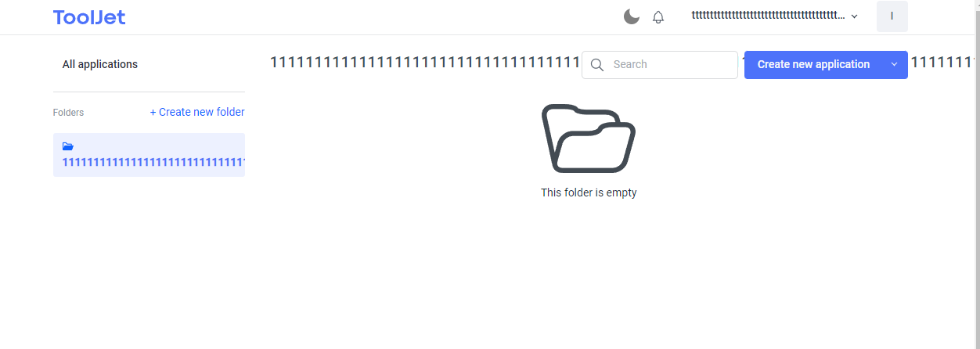This screenshot has width=980, height=349.
Task: Click the Create new application button
Action: tap(813, 65)
